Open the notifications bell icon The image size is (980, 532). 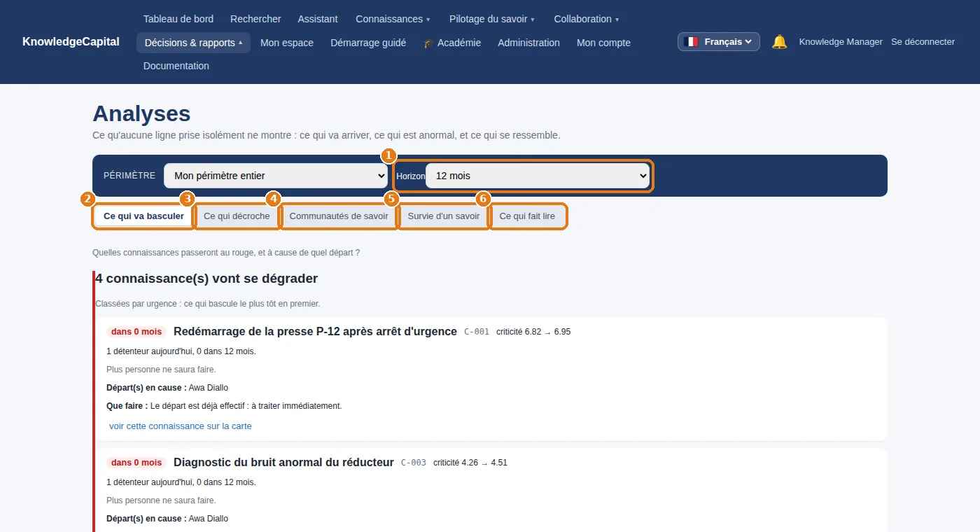[x=779, y=42]
